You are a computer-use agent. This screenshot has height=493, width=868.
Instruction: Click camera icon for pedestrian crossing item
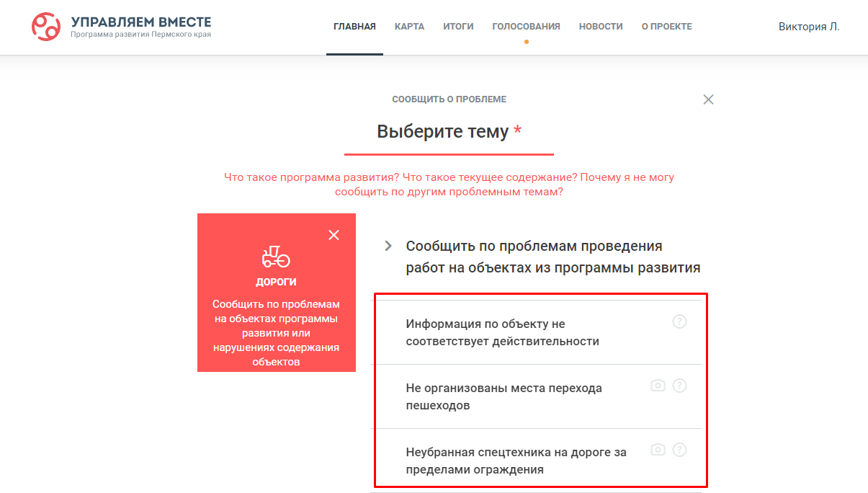coord(658,386)
